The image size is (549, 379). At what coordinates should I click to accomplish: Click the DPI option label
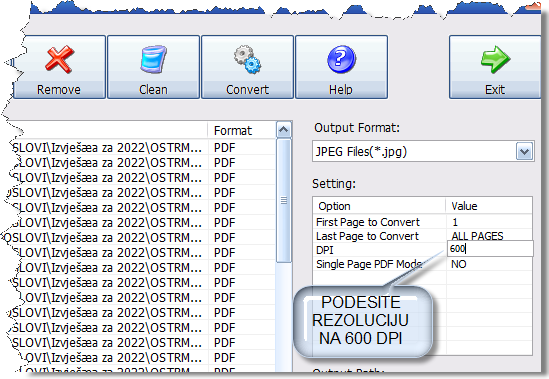325,250
